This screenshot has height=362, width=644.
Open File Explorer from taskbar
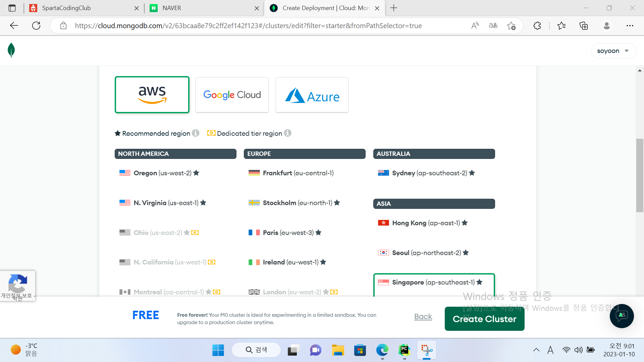(338, 350)
